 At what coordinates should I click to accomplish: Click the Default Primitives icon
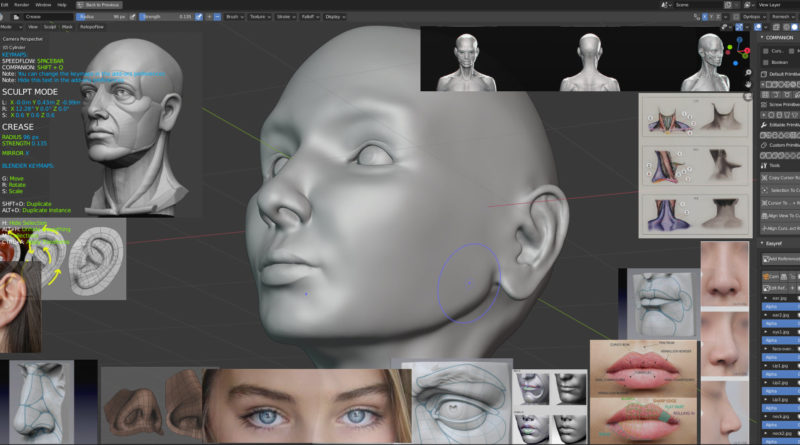tap(764, 74)
